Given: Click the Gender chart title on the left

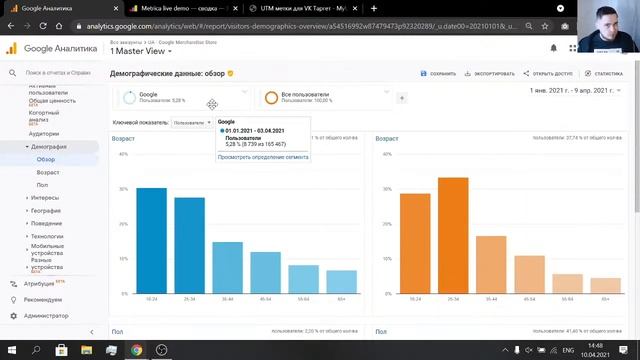Looking at the screenshot, I should coord(117,332).
